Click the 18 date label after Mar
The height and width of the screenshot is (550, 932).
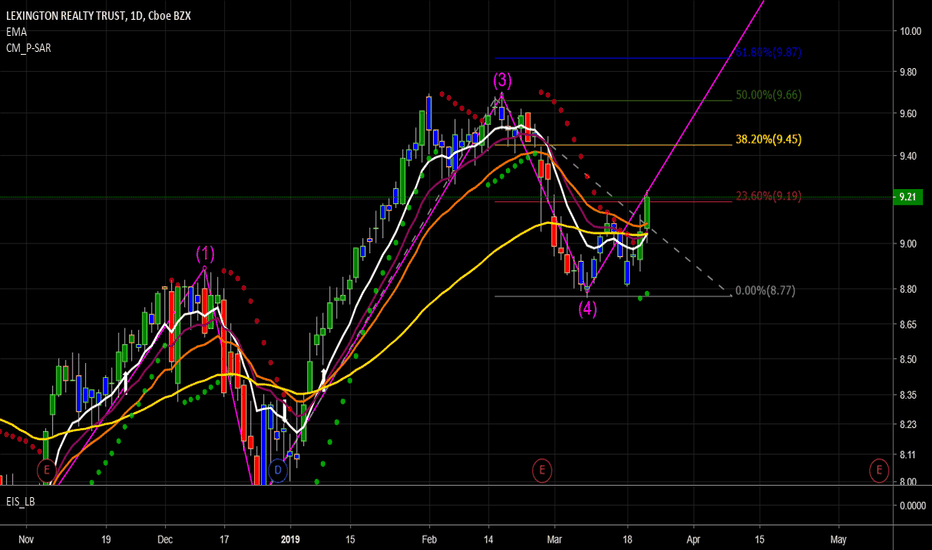(627, 540)
